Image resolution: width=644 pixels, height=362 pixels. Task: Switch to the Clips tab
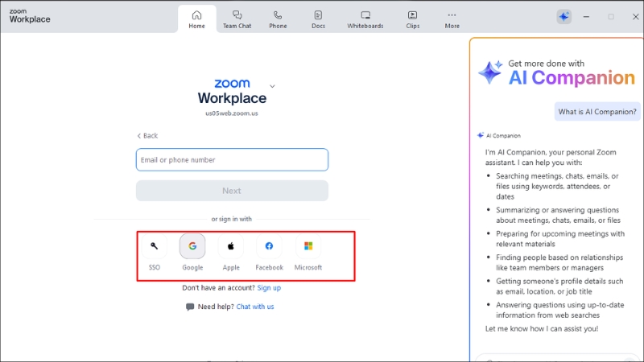[x=412, y=19]
